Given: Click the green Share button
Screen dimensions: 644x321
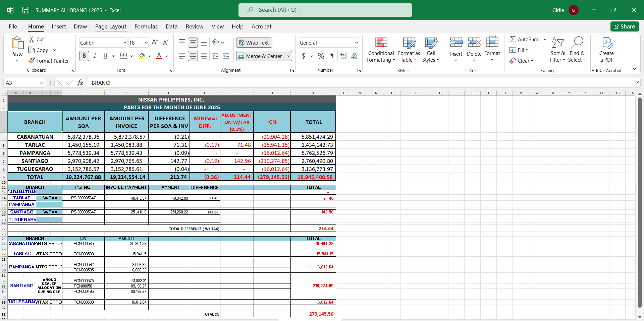Looking at the screenshot, I should pos(624,26).
